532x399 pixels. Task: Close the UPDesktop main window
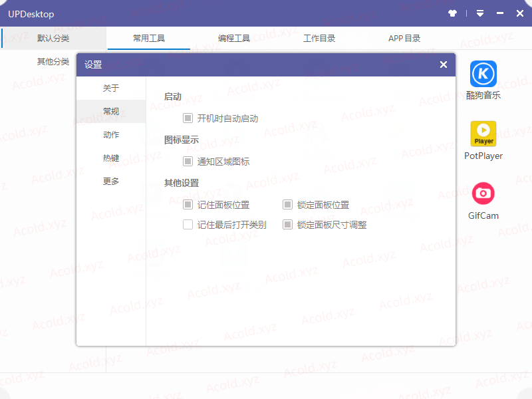tap(520, 13)
